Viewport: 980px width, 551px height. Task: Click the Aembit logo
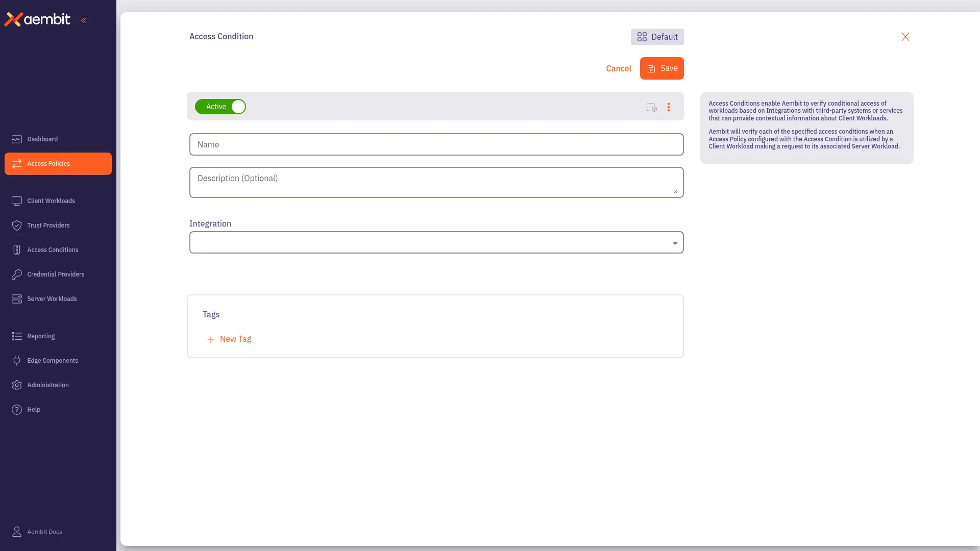(38, 19)
